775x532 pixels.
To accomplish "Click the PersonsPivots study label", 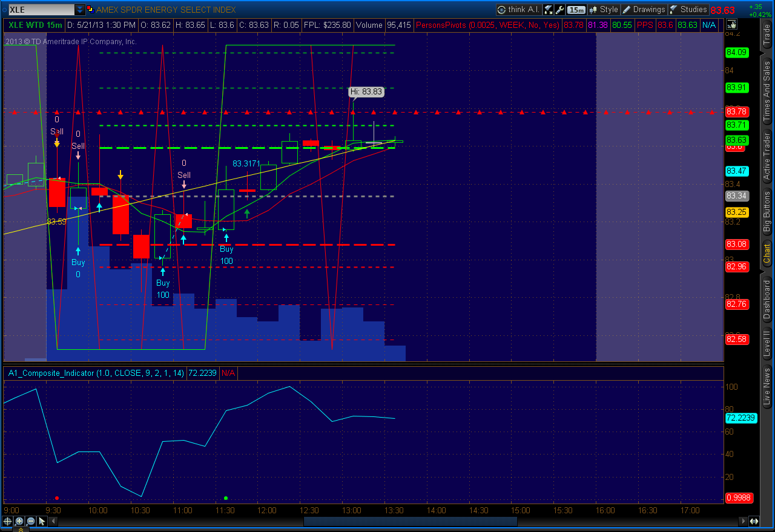I will (488, 25).
